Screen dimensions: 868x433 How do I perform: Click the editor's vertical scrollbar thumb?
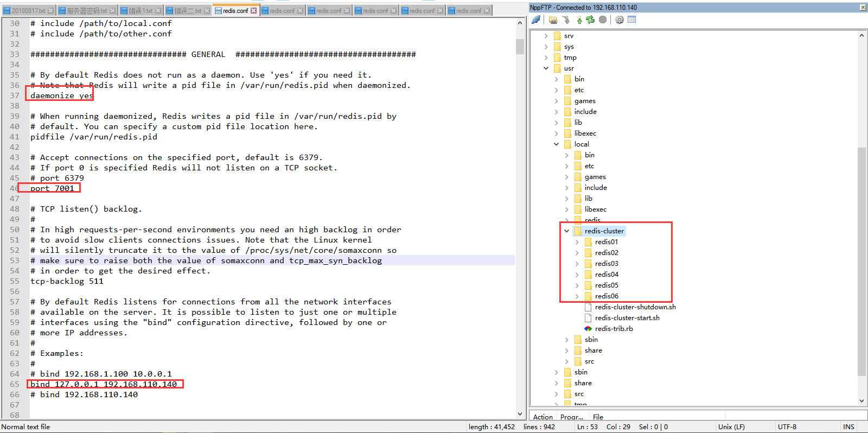(520, 46)
